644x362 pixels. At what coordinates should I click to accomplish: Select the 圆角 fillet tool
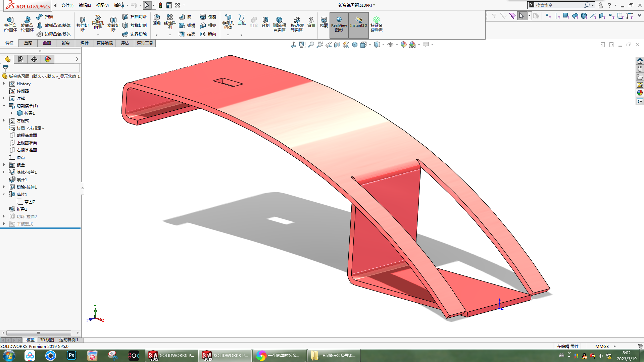(156, 20)
